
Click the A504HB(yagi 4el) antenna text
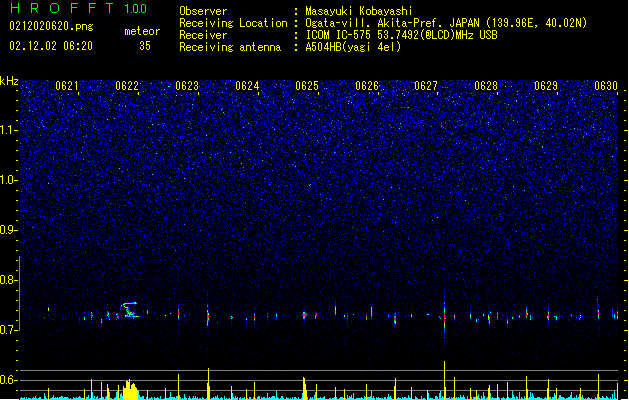click(353, 47)
